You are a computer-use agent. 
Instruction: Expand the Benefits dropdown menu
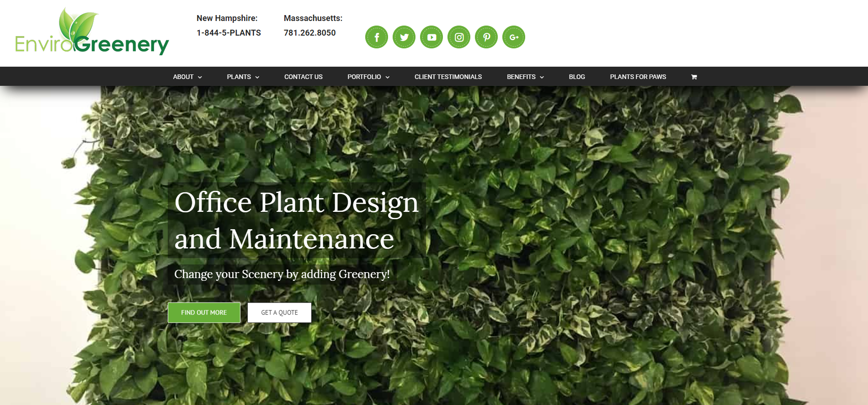coord(525,77)
